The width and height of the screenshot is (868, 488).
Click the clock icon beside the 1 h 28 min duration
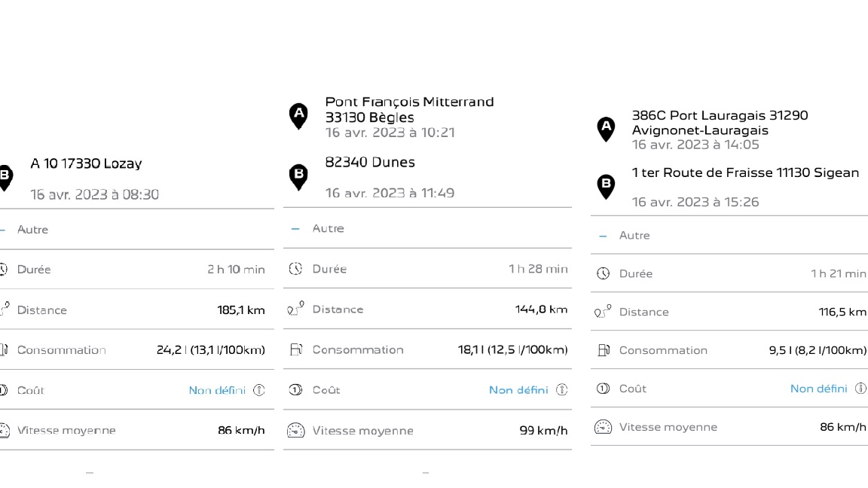tap(295, 269)
